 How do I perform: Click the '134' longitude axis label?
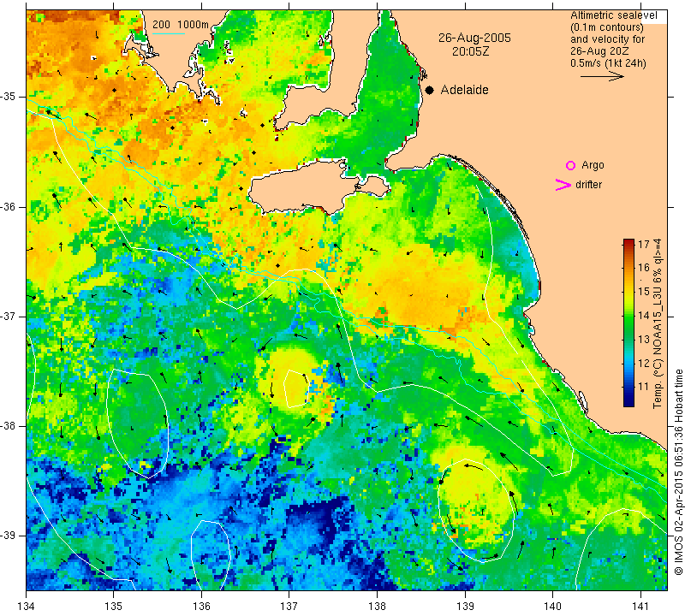[x=27, y=607]
